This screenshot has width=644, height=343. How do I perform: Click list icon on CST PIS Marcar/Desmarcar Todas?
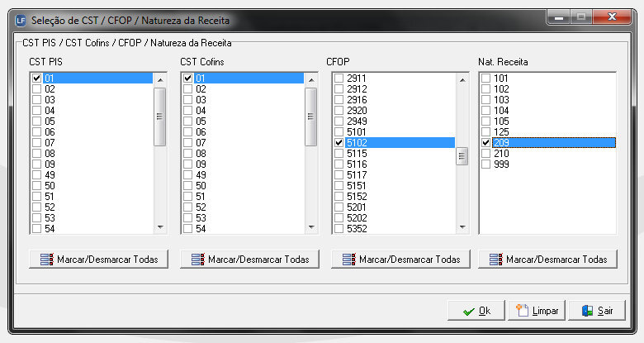pos(47,259)
